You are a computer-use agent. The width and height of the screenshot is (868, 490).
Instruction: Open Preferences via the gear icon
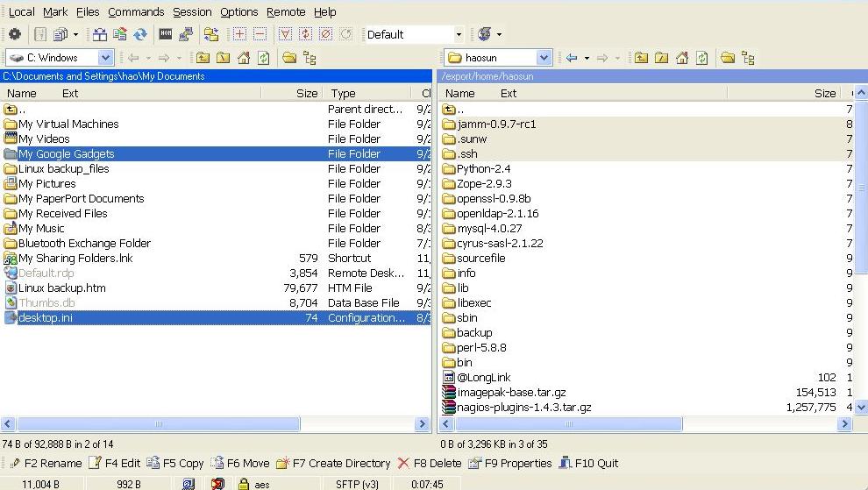coord(15,34)
